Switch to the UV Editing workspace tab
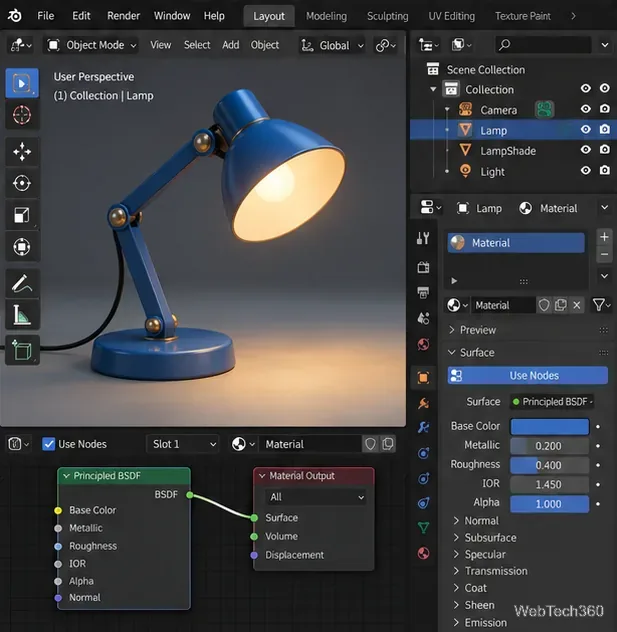617x632 pixels. point(451,16)
